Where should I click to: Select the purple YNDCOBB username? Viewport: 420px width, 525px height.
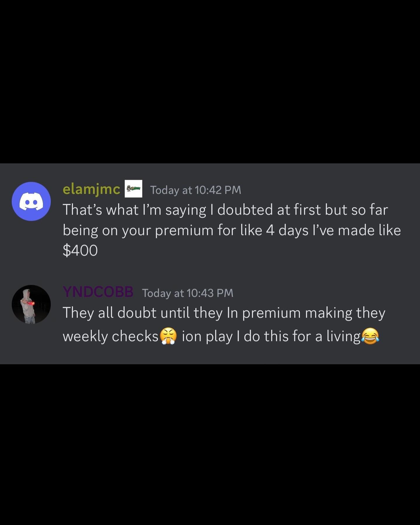click(x=98, y=292)
